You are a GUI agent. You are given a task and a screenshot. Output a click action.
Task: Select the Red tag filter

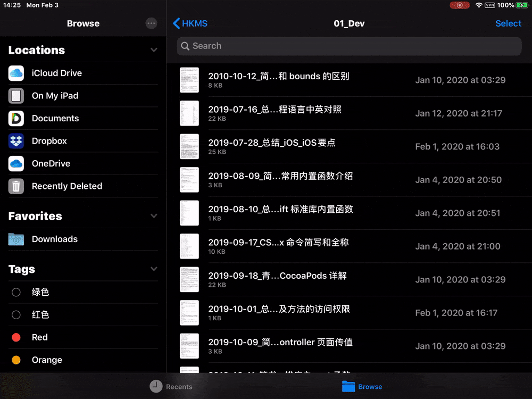coord(39,337)
